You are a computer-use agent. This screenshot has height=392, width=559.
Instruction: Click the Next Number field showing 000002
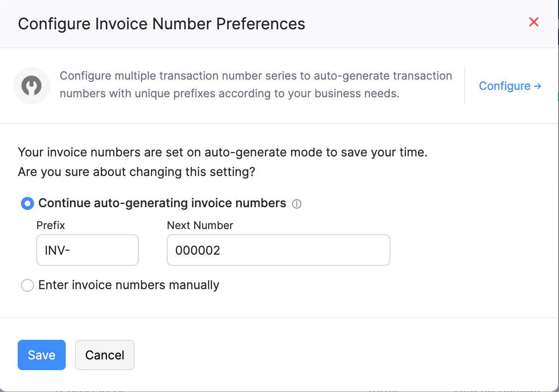[x=278, y=250]
